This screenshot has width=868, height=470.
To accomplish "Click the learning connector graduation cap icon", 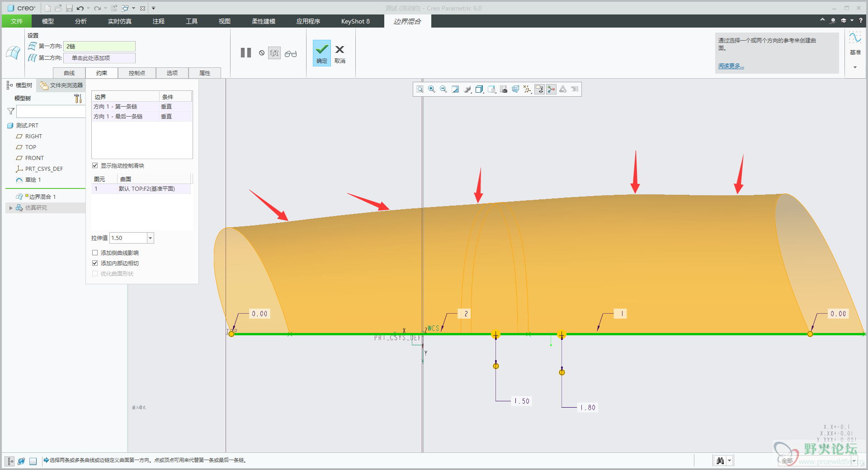I will point(843,21).
